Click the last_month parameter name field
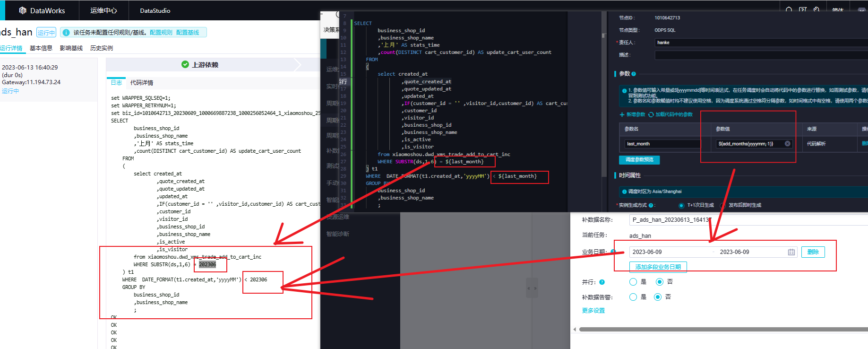 click(663, 144)
